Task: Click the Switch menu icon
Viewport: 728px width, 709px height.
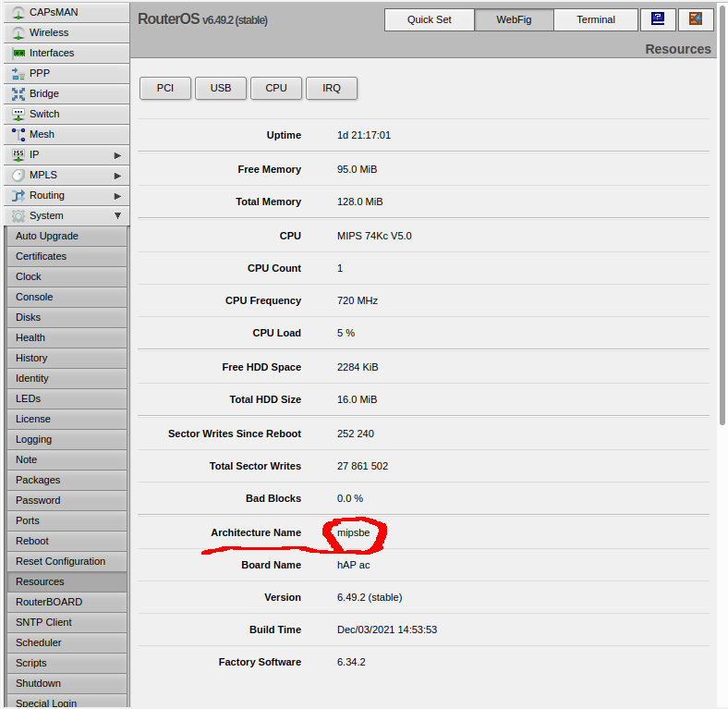Action: click(18, 115)
